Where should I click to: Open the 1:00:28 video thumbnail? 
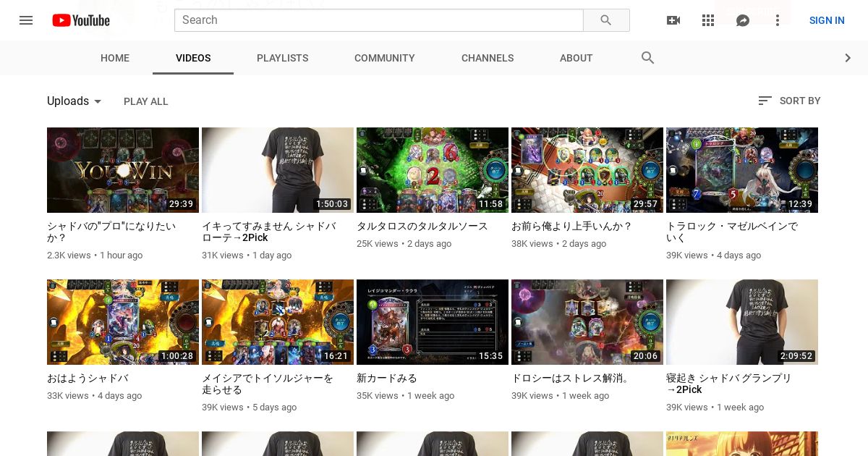pyautogui.click(x=123, y=322)
